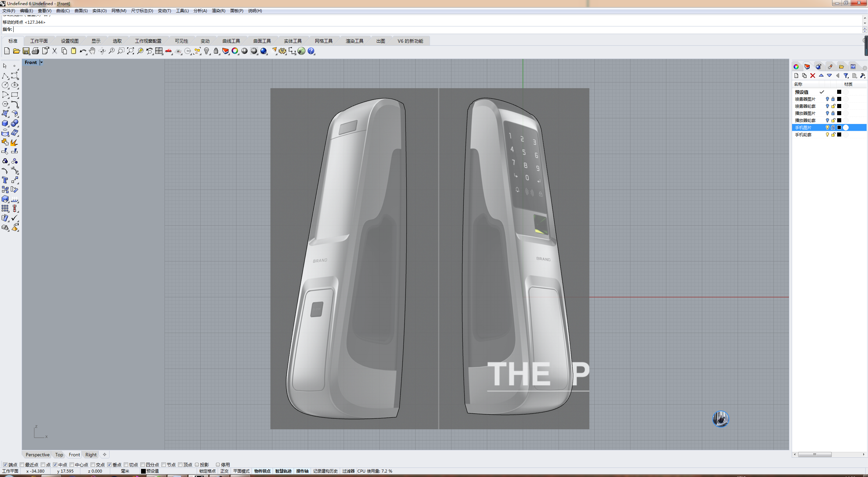Select the Pan hand tool
The width and height of the screenshot is (868, 477).
[92, 51]
